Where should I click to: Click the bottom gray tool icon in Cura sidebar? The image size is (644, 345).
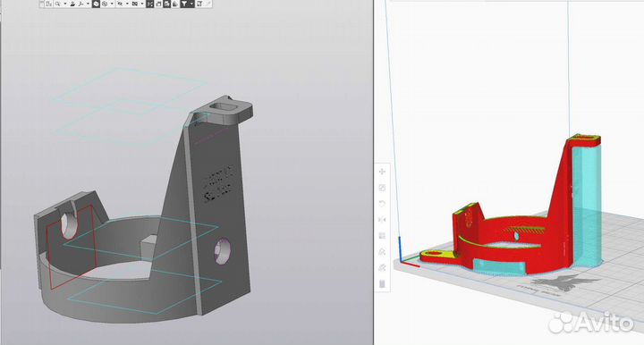tap(382, 284)
